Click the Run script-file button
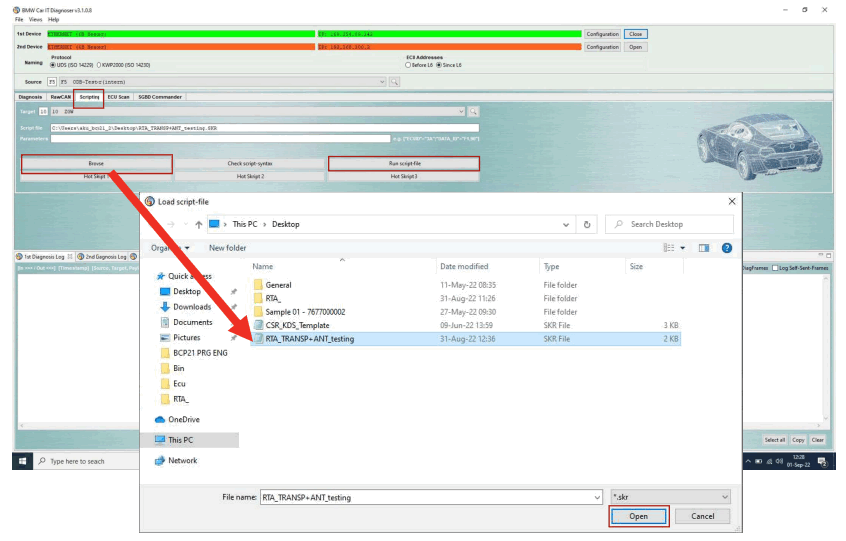This screenshot has width=846, height=541. point(404,163)
